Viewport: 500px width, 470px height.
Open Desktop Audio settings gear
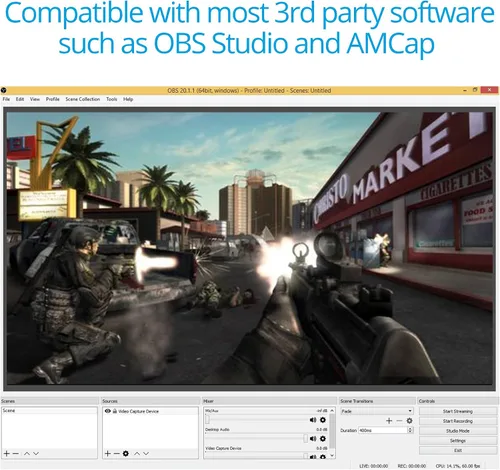click(323, 439)
